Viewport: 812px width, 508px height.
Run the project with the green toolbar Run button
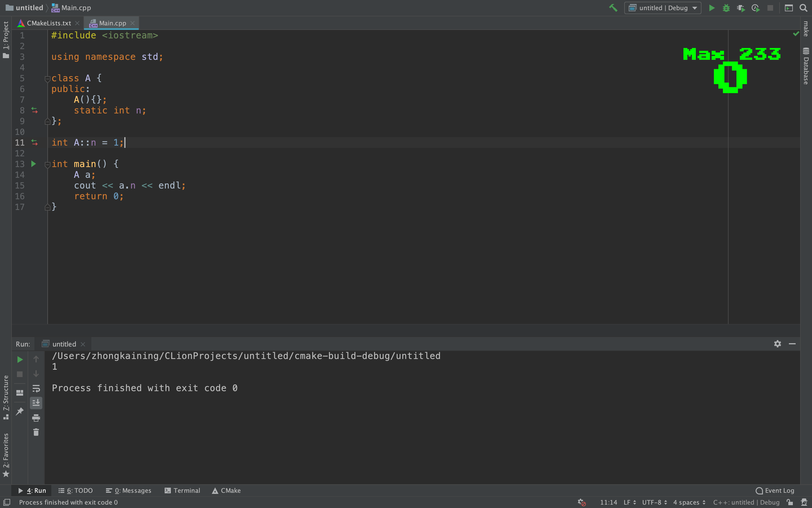pos(712,8)
